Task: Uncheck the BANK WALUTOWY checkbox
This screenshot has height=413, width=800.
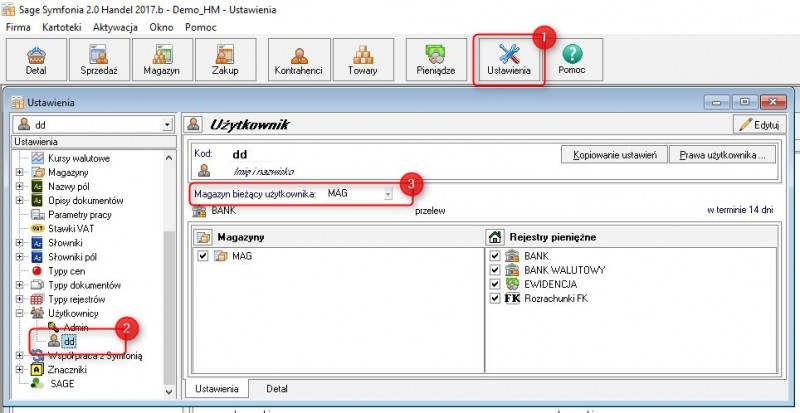Action: click(494, 270)
